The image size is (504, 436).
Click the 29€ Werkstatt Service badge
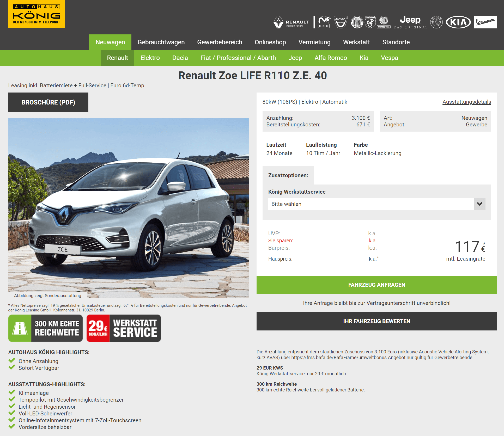click(x=124, y=328)
